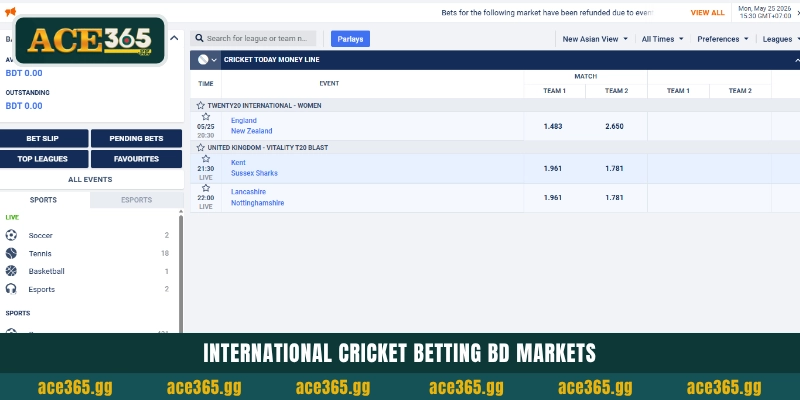The image size is (800, 400).
Task: Open the Preferences dropdown
Action: coord(722,39)
